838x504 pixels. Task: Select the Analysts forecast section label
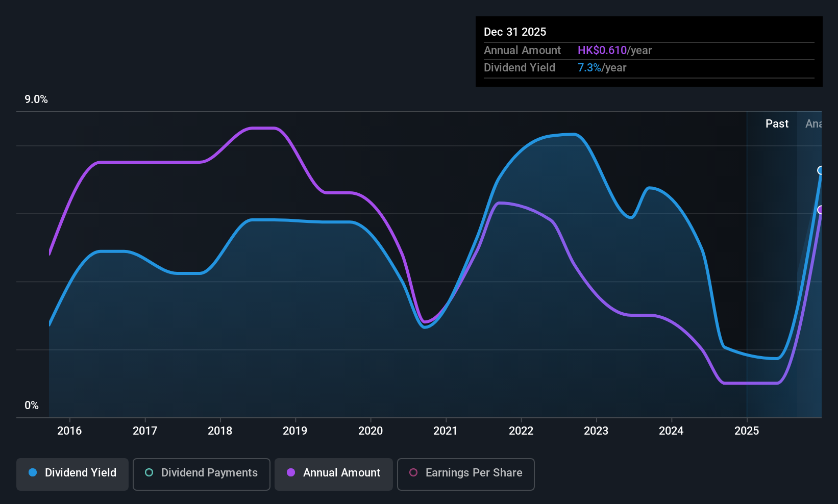coord(814,124)
